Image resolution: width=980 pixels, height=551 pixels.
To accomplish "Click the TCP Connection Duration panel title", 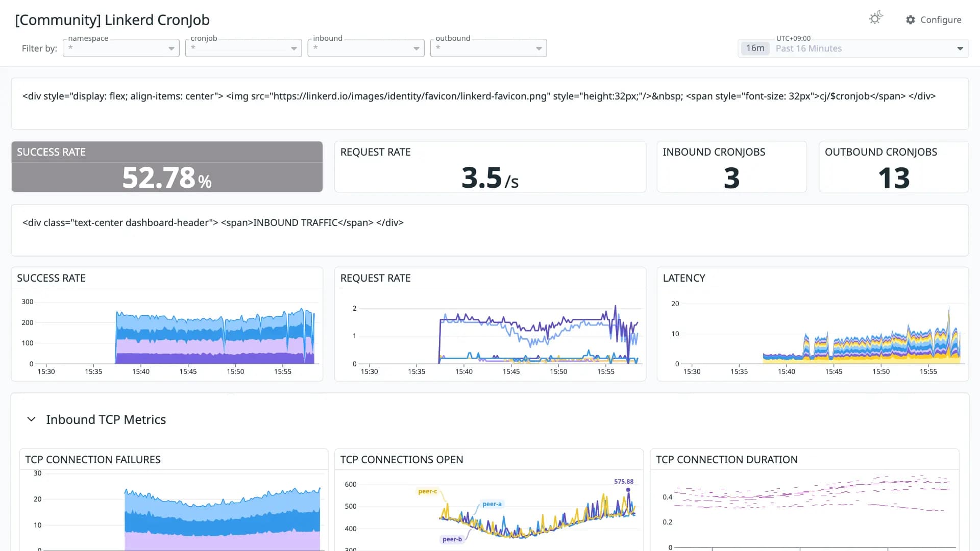I will click(x=727, y=460).
